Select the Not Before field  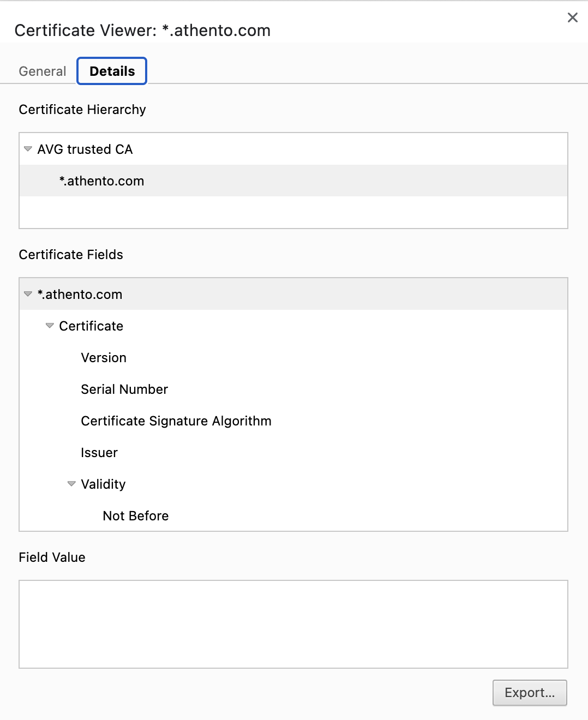pyautogui.click(x=136, y=516)
